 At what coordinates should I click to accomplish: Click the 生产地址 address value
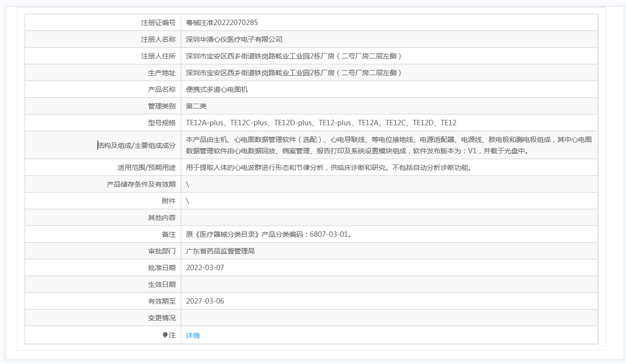tap(294, 73)
